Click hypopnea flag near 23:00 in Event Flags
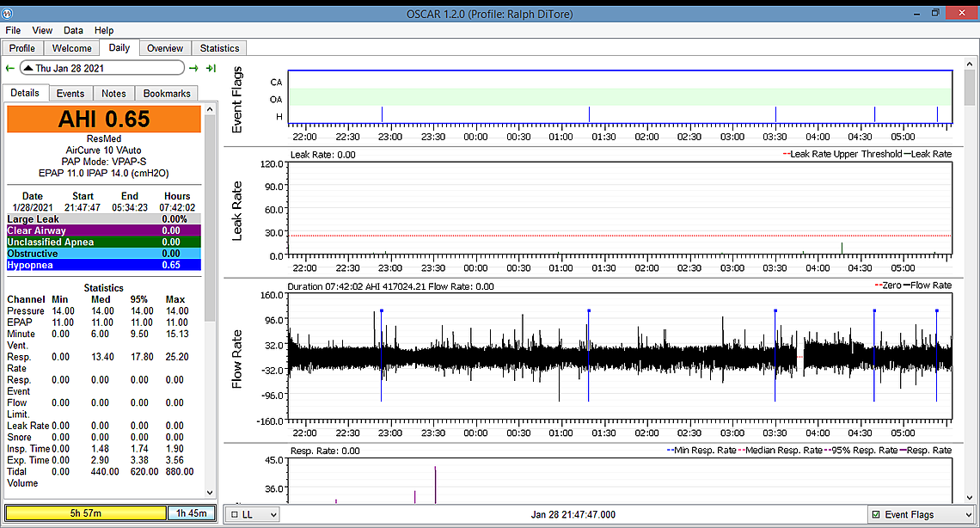The image size is (980, 528). click(x=382, y=114)
